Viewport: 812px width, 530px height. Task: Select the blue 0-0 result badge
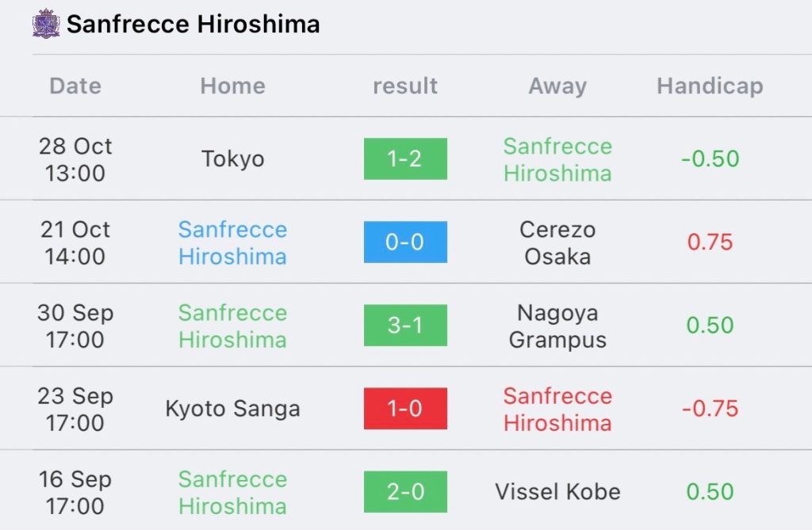point(405,242)
